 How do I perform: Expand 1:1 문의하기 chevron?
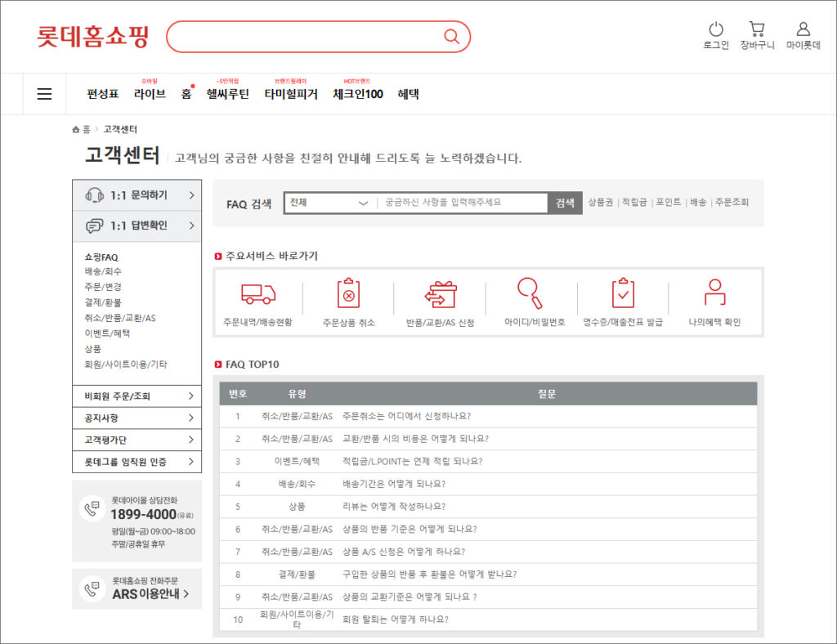tap(191, 195)
